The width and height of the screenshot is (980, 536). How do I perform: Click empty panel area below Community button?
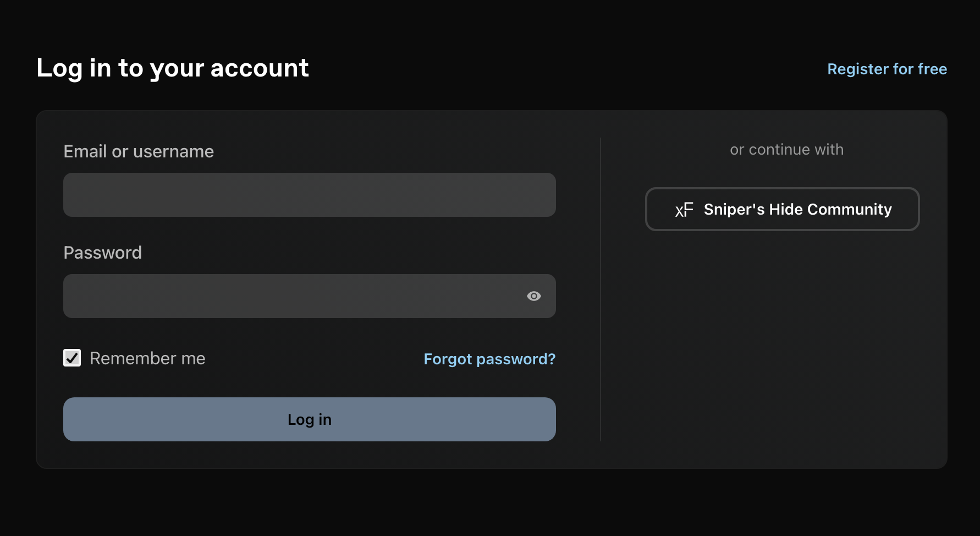782,341
